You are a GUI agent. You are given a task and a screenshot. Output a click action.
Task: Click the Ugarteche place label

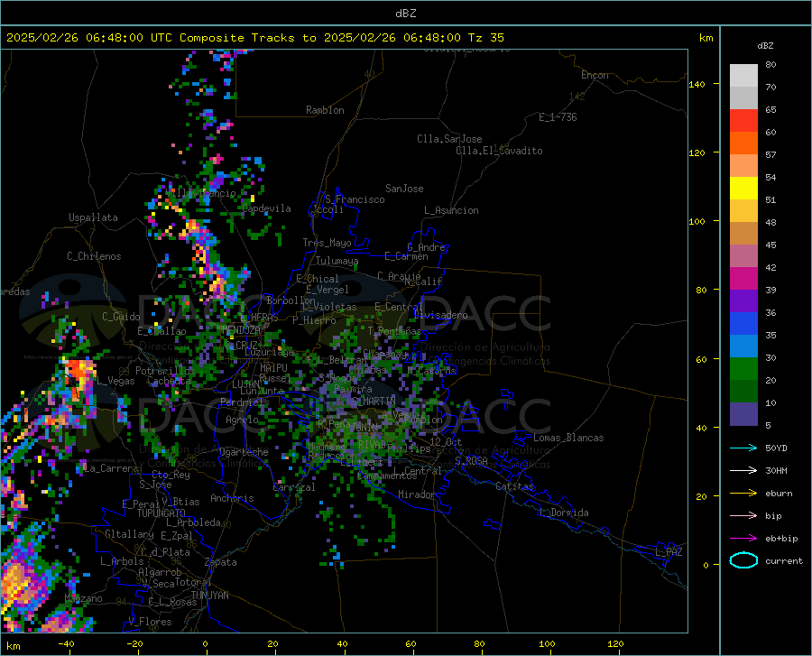point(244,452)
